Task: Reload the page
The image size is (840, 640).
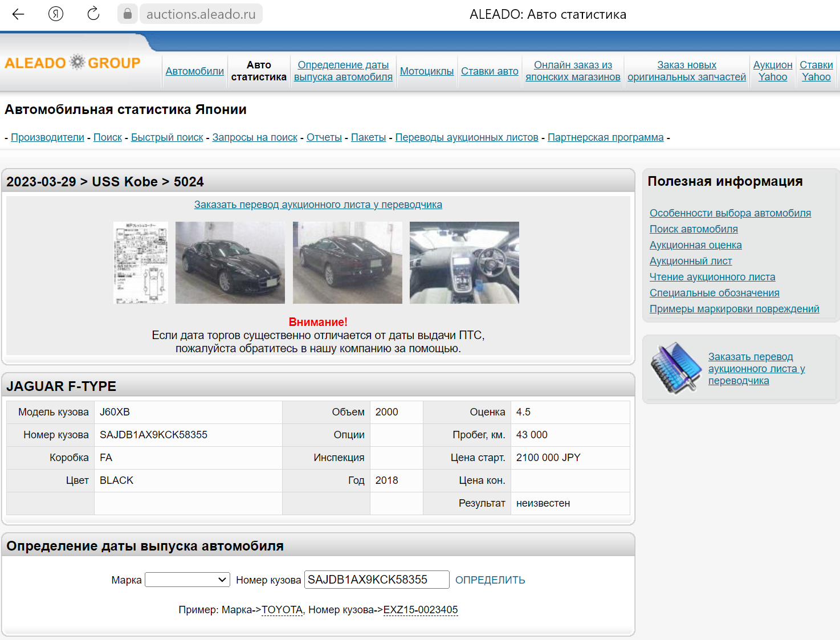Action: point(92,14)
